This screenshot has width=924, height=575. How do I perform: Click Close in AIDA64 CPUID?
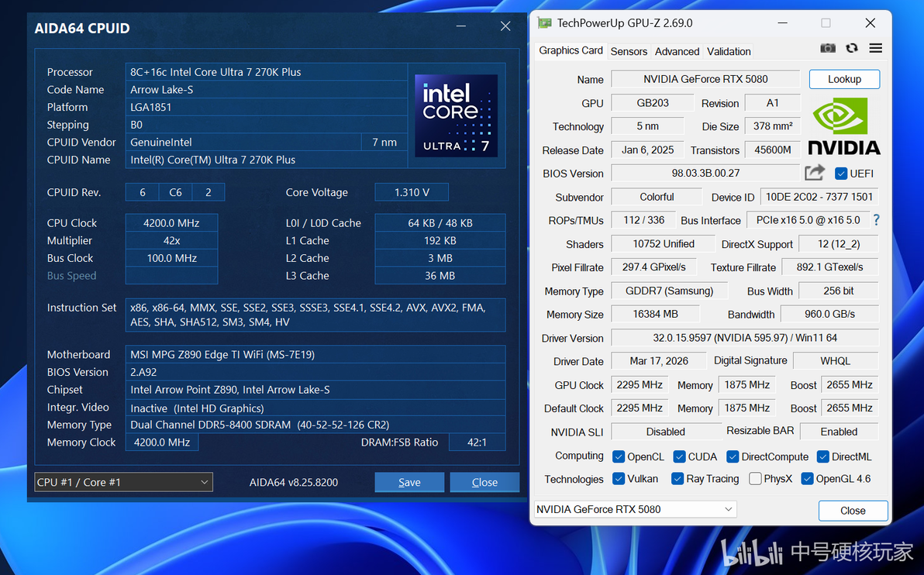pos(484,482)
